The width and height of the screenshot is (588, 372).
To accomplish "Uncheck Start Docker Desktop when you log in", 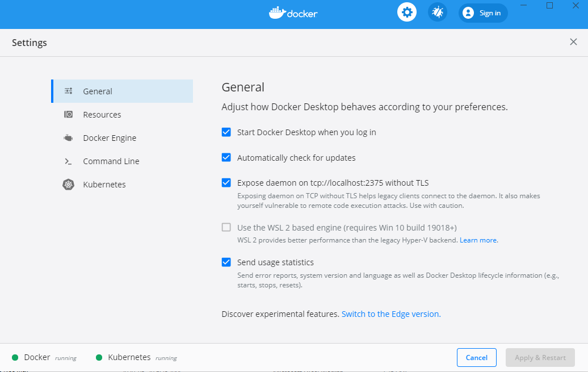I will [x=226, y=132].
